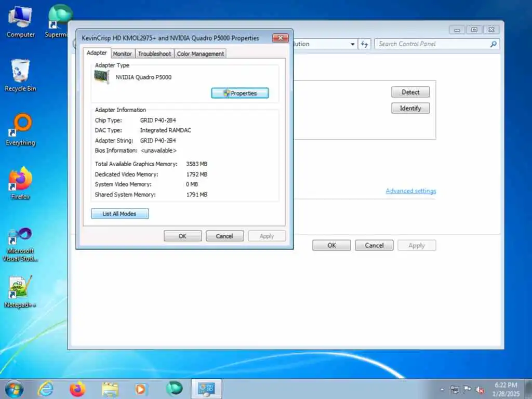The height and width of the screenshot is (399, 532).
Task: Open the clock showing 6:22 PM
Action: coord(506,389)
